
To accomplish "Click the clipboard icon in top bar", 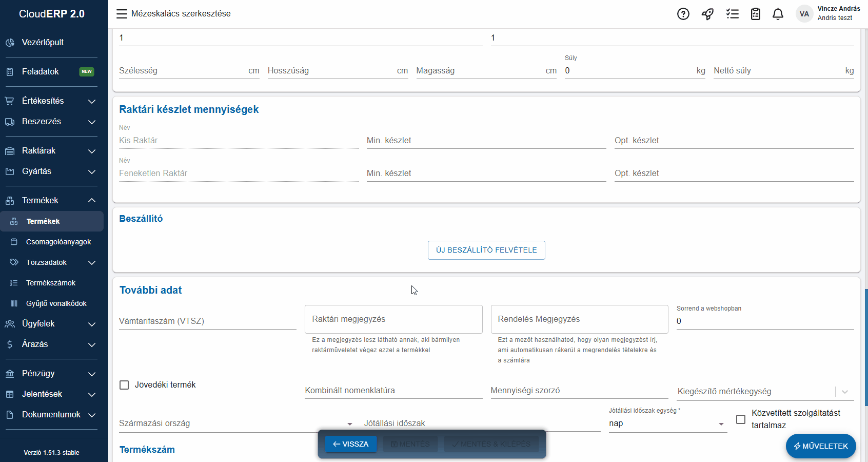I will tap(755, 14).
